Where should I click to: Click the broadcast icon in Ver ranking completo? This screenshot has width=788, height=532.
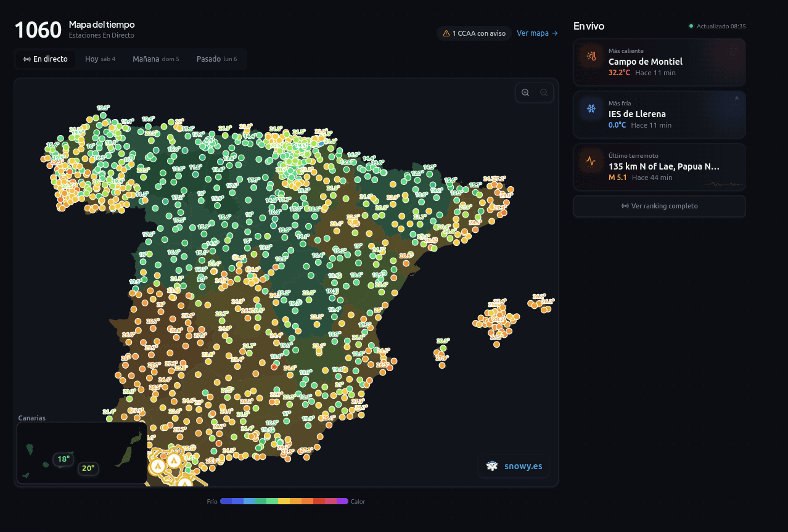point(625,206)
